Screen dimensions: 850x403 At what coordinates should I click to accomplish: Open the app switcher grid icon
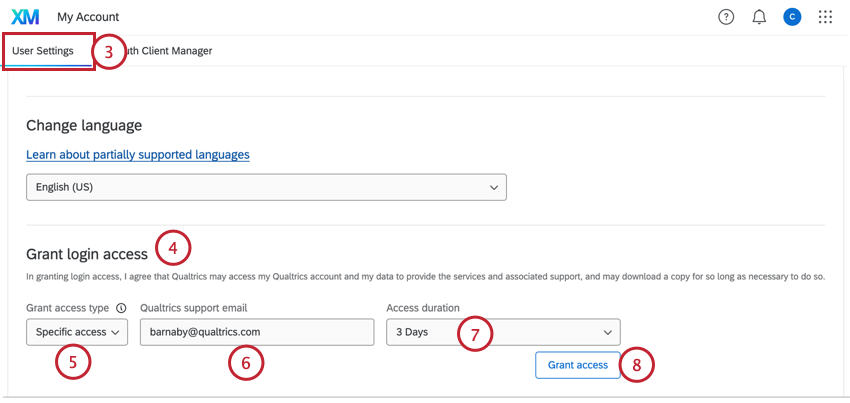tap(825, 17)
